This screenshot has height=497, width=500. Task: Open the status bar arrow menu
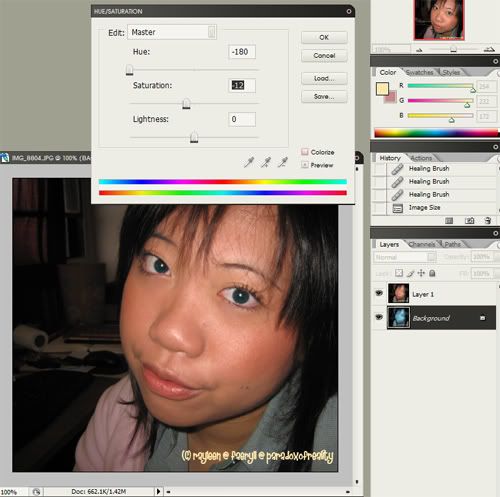click(x=158, y=491)
